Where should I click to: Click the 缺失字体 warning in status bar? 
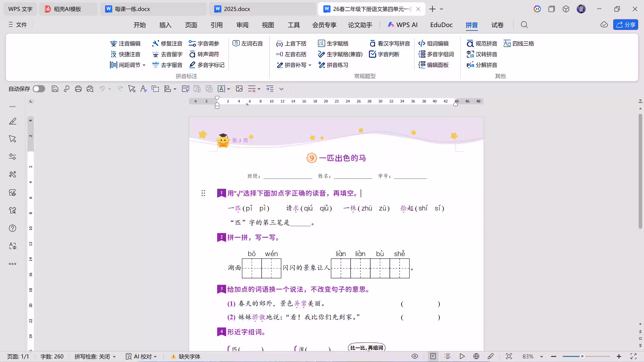(189, 356)
